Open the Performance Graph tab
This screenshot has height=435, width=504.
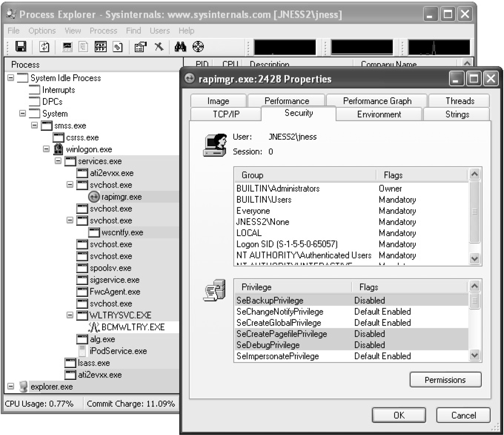[377, 101]
